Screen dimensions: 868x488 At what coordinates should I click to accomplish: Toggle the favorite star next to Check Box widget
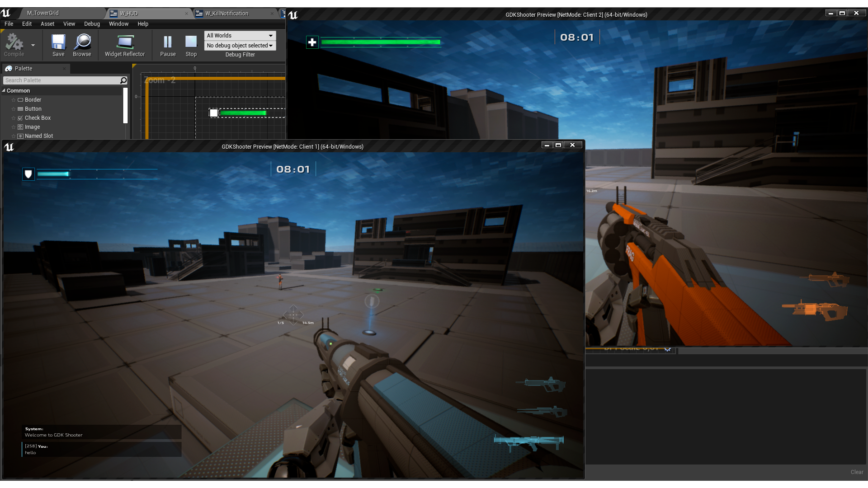click(x=14, y=117)
